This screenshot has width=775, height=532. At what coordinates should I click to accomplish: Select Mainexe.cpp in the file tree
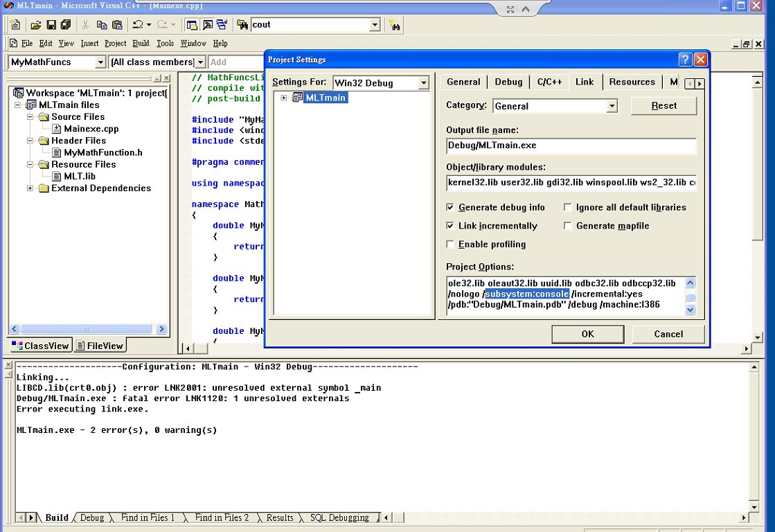pyautogui.click(x=91, y=128)
